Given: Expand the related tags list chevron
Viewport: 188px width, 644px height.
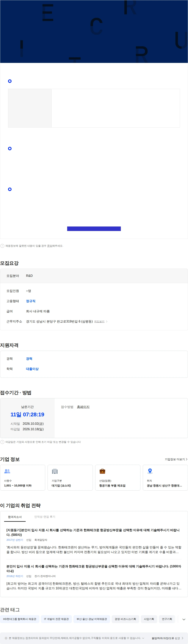Looking at the screenshot, I should pos(184,619).
